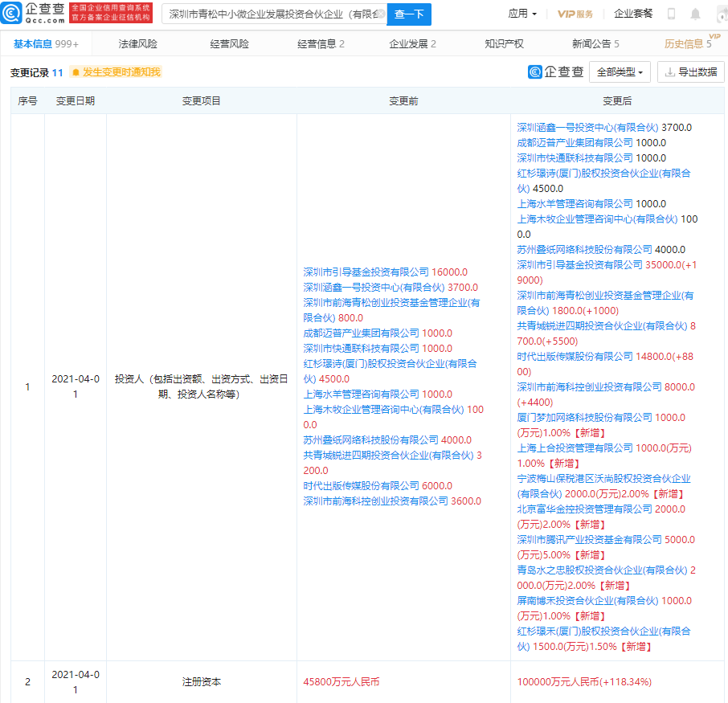Viewport: 728px width, 703px height.
Task: Open 红杉璟诗(厦门)股权投资合伙企业 in 变更后 column
Action: point(603,181)
